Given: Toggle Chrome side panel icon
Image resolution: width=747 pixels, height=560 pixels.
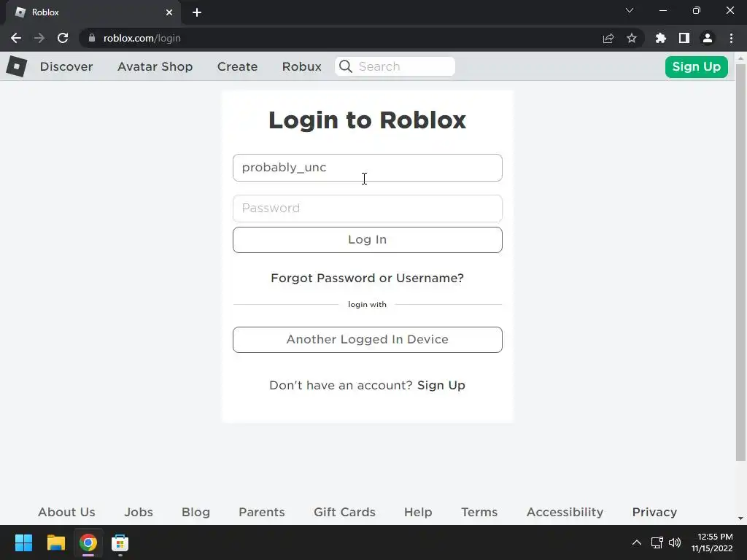Looking at the screenshot, I should pos(684,38).
